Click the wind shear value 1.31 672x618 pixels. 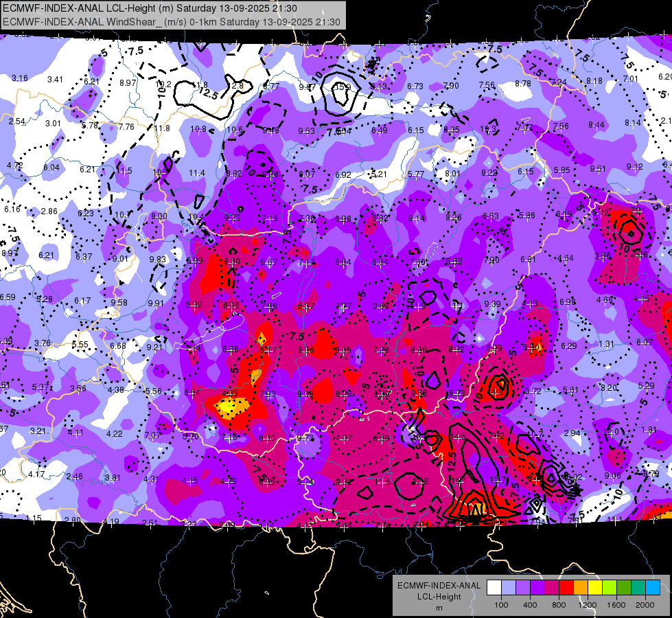tap(606, 344)
